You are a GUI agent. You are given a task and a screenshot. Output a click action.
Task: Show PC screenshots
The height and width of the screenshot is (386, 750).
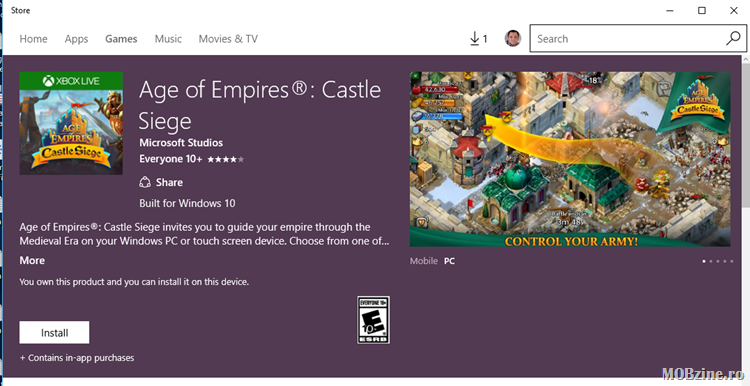click(x=449, y=261)
